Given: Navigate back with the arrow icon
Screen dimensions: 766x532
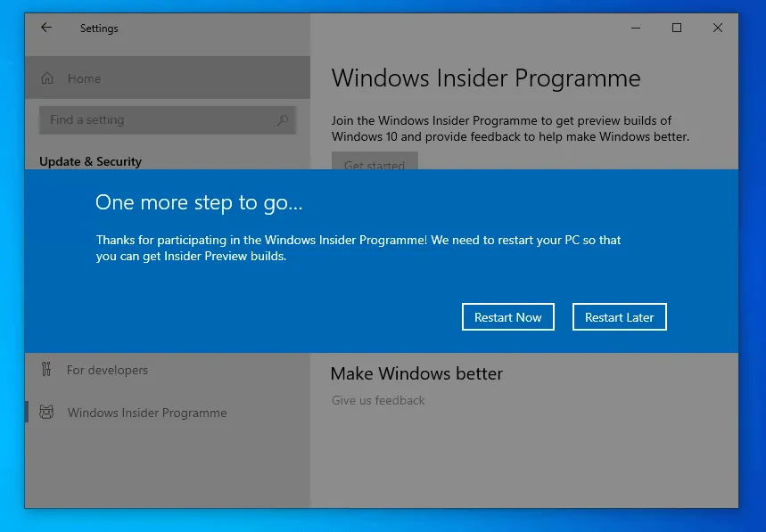Looking at the screenshot, I should [x=45, y=28].
